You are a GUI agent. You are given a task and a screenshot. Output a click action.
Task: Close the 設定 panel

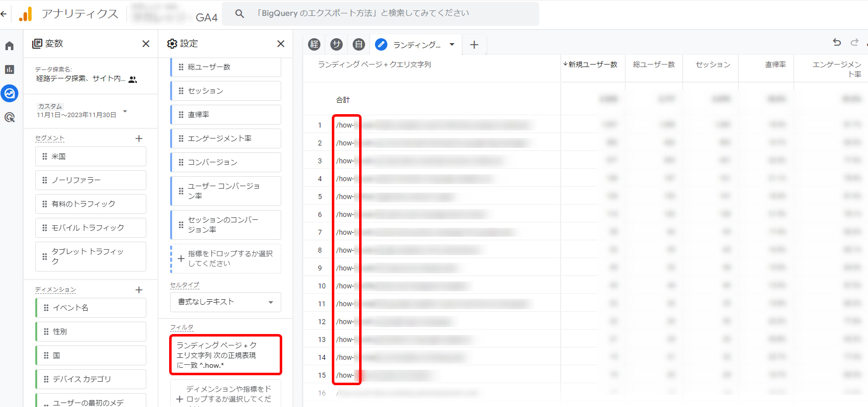[281, 44]
